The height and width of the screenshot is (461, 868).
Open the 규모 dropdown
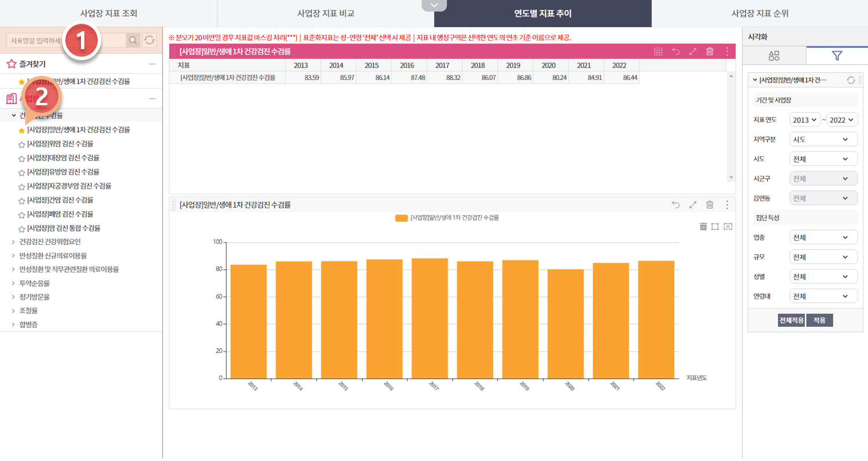click(x=823, y=257)
